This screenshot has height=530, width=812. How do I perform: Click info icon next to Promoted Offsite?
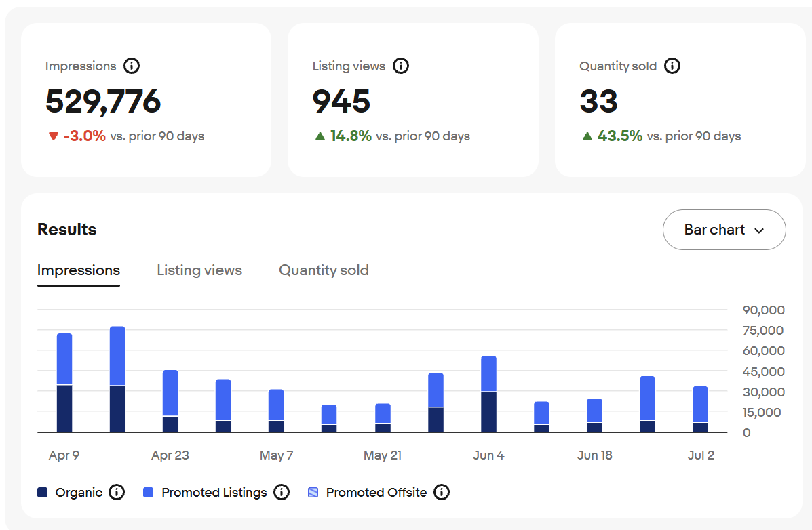[442, 493]
